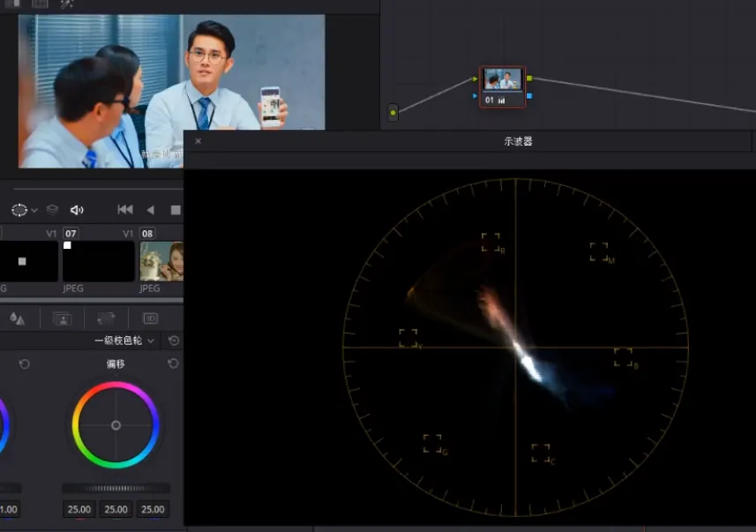
Task: Click the scrub bar beneath the viewer
Action: tap(98, 189)
